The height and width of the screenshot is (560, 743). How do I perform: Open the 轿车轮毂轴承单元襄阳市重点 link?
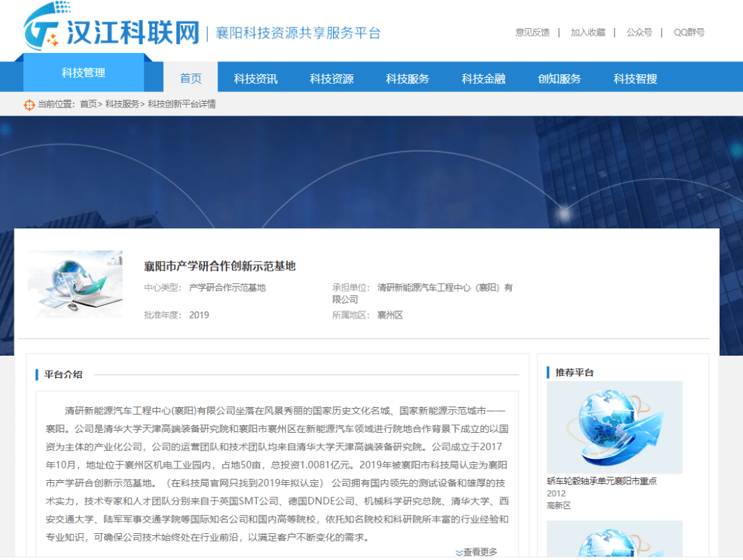tap(602, 481)
